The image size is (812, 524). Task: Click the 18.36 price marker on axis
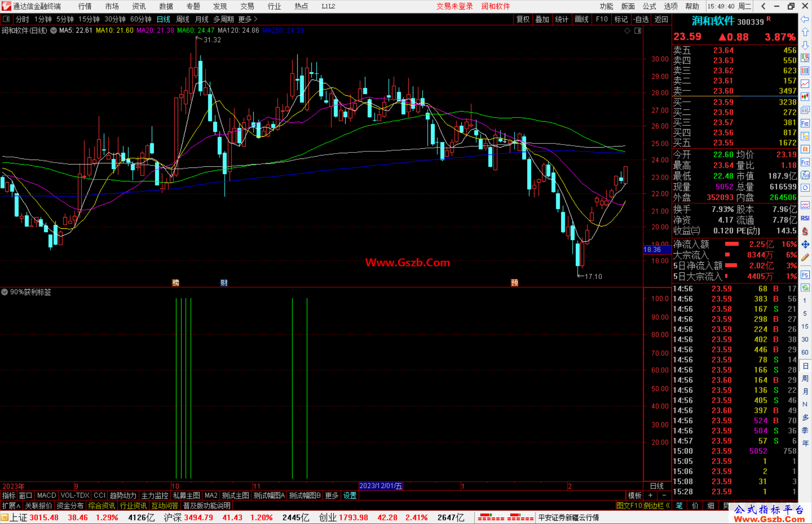coord(657,249)
